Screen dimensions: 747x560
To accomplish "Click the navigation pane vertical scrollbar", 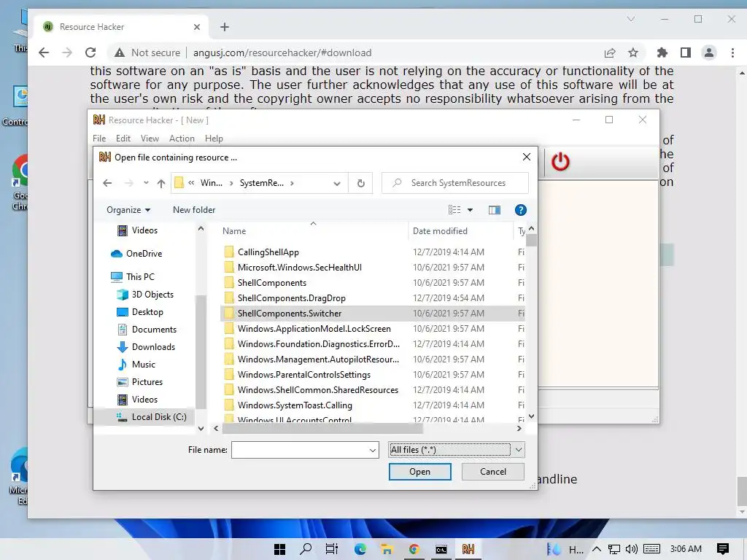I will 201,351.
